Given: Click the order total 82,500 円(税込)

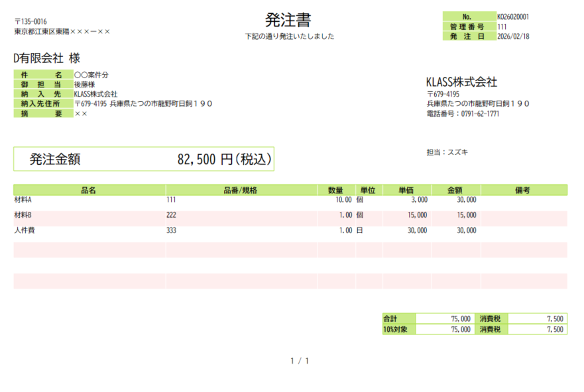Looking at the screenshot, I should (224, 160).
